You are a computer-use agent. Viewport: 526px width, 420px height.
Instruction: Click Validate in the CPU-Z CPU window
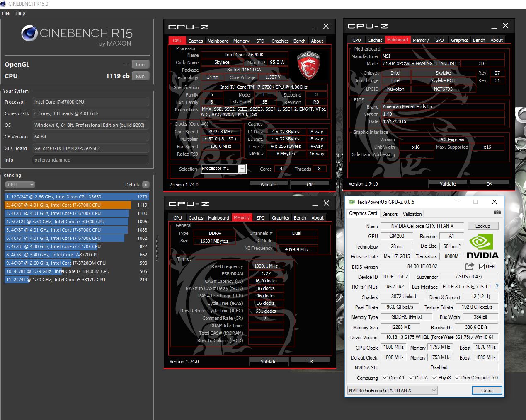[268, 185]
